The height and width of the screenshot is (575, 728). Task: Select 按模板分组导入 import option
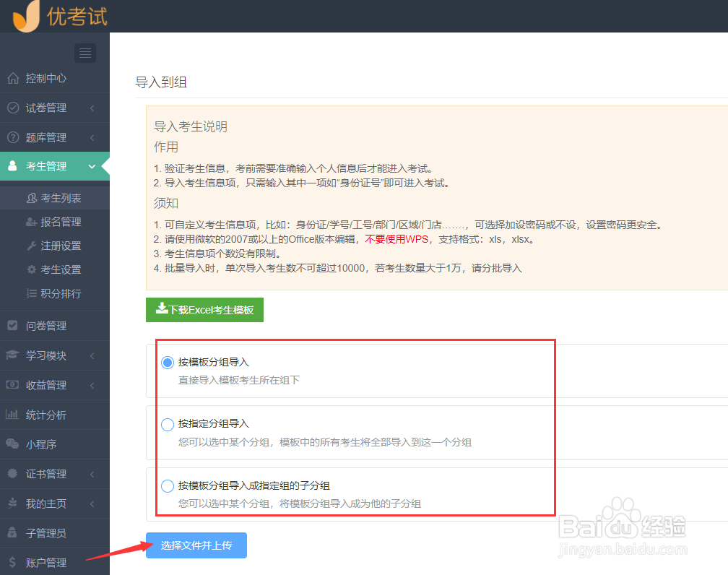click(x=167, y=363)
